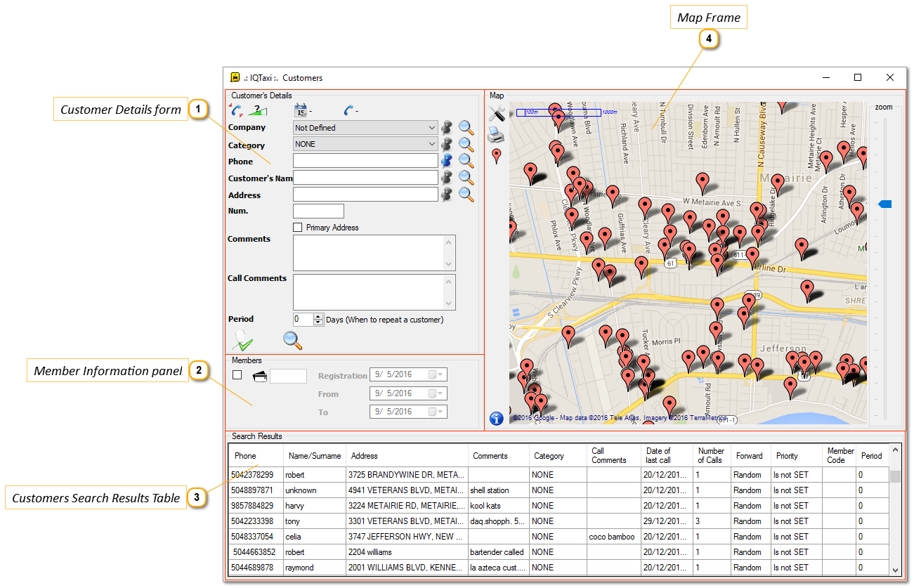Screen dimensions: 914x588
Task: Sort results by Phone column header
Action: pyautogui.click(x=256, y=456)
